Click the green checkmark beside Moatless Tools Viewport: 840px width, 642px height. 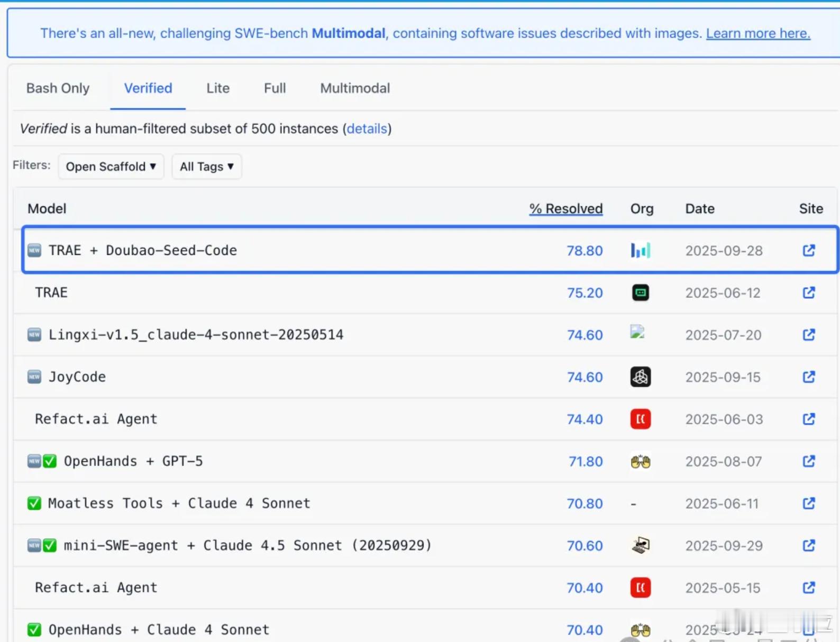click(x=34, y=503)
